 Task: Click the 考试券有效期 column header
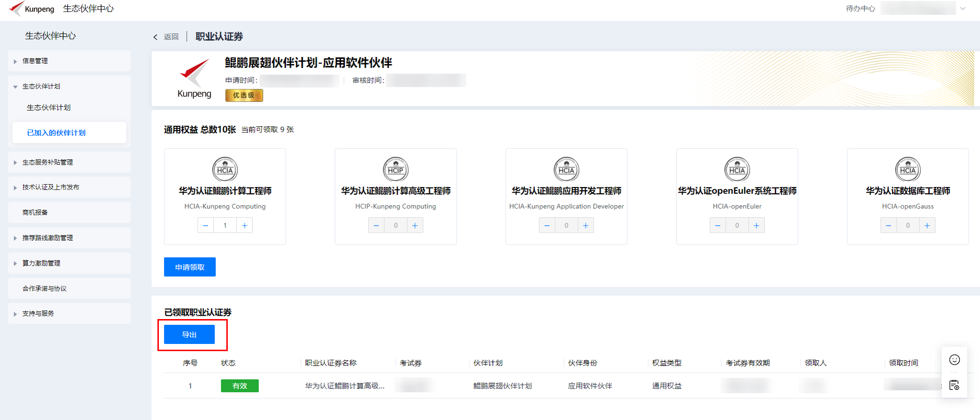[748, 363]
